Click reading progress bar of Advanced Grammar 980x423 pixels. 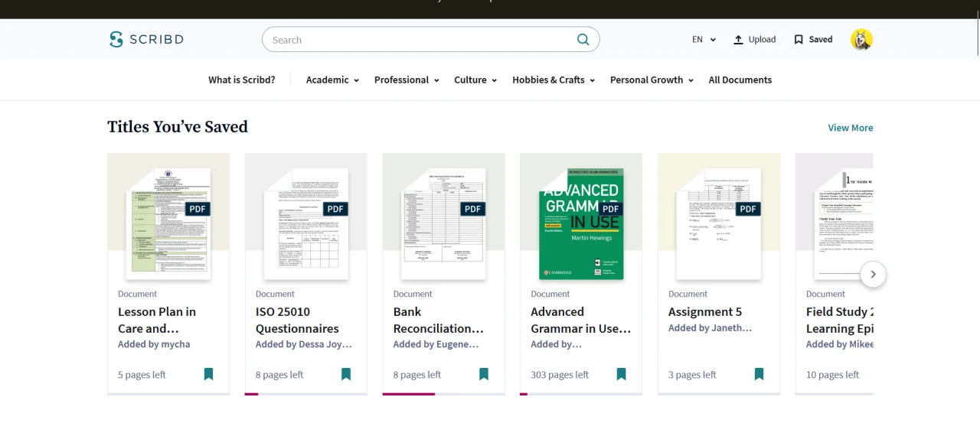click(581, 394)
